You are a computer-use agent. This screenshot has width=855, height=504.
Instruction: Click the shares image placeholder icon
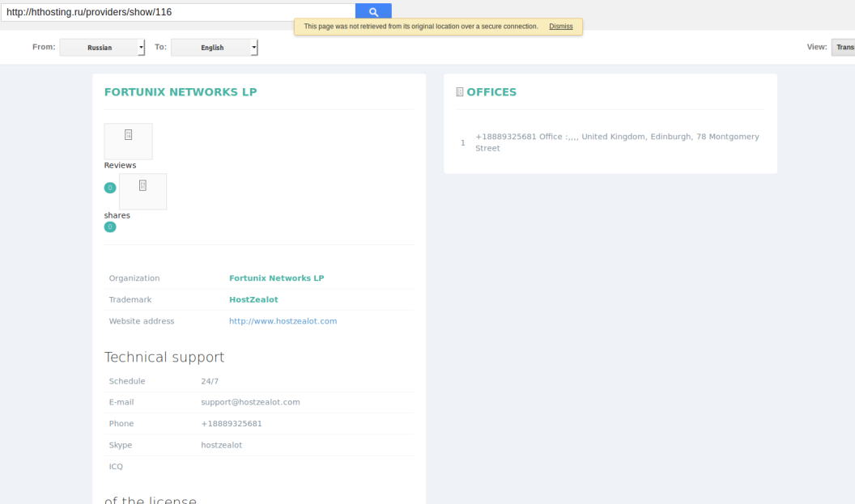pyautogui.click(x=142, y=186)
